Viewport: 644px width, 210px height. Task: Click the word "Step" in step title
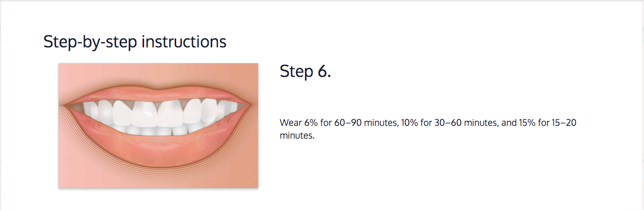tap(297, 72)
